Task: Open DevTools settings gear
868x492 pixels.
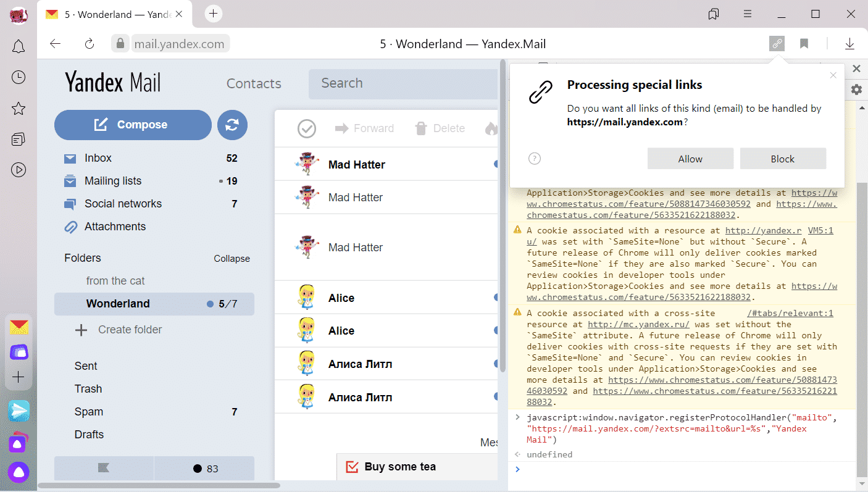Action: [x=856, y=90]
